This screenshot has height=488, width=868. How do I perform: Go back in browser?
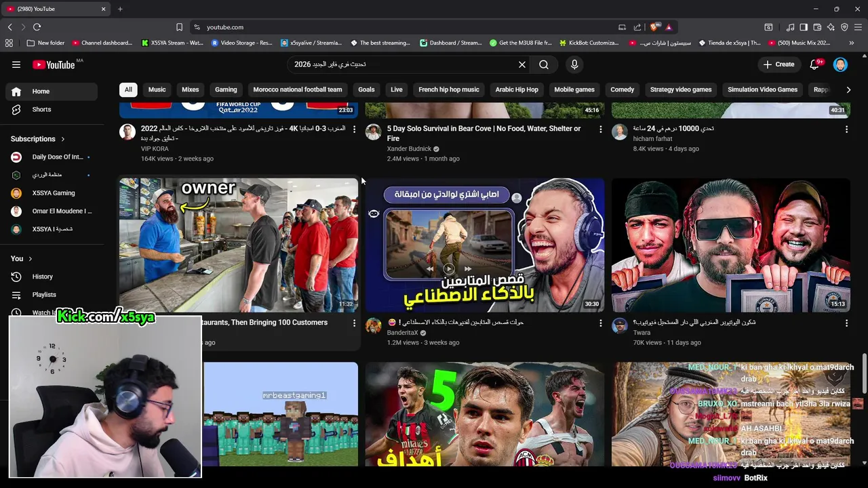coord(9,27)
